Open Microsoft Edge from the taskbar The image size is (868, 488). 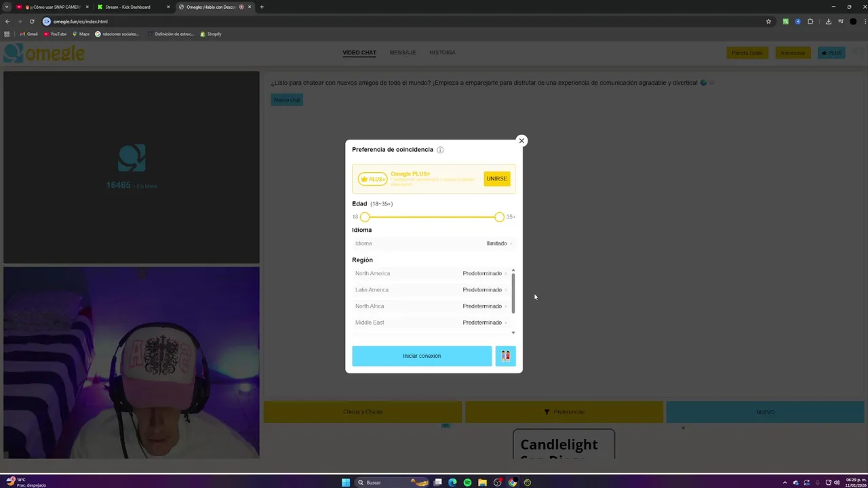coord(452,483)
